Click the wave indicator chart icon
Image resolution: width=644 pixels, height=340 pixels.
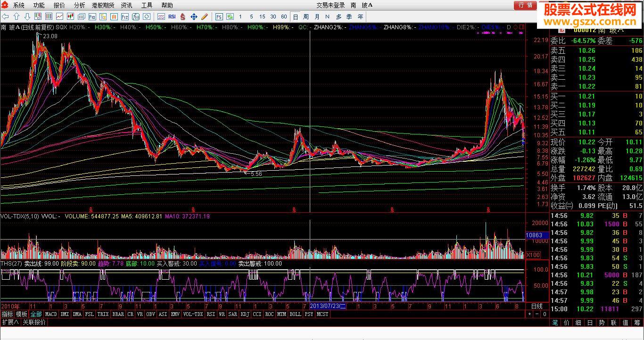pyautogui.click(x=161, y=17)
